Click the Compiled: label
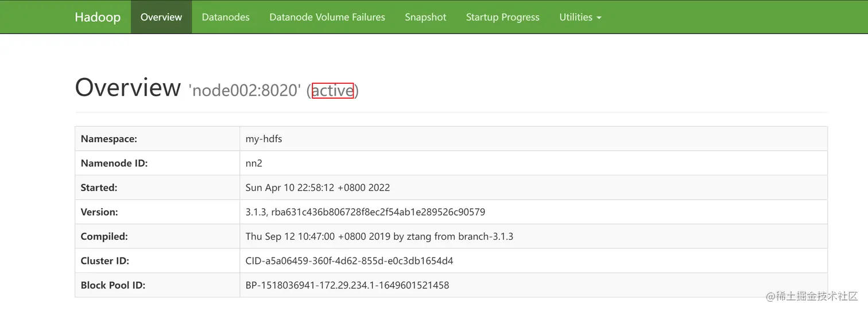Image resolution: width=868 pixels, height=312 pixels. click(104, 236)
